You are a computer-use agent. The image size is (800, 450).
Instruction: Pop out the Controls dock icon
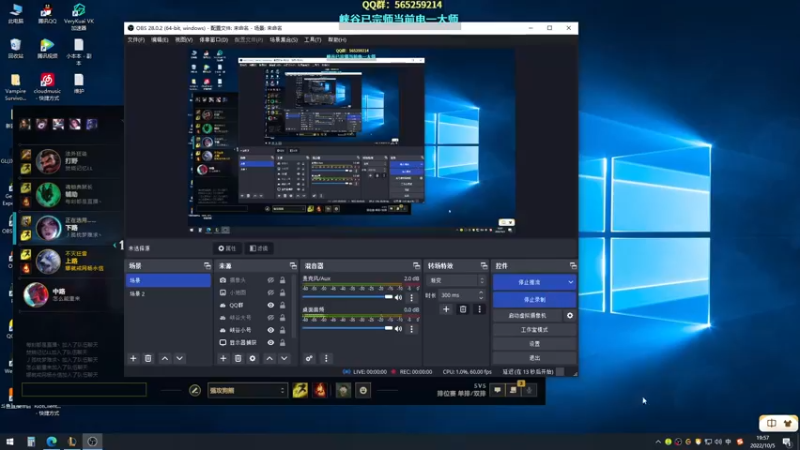tap(573, 266)
